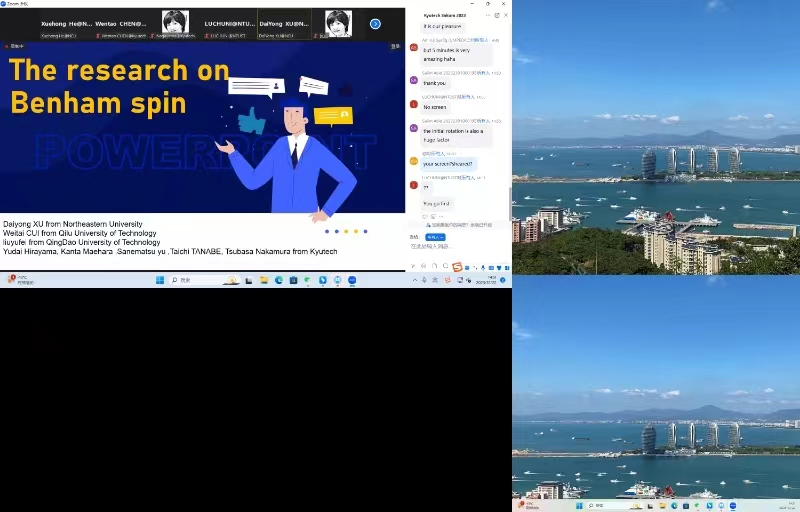Click the Sogou soft keyboard icon
Image resolution: width=800 pixels, height=512 pixels.
pos(491,268)
